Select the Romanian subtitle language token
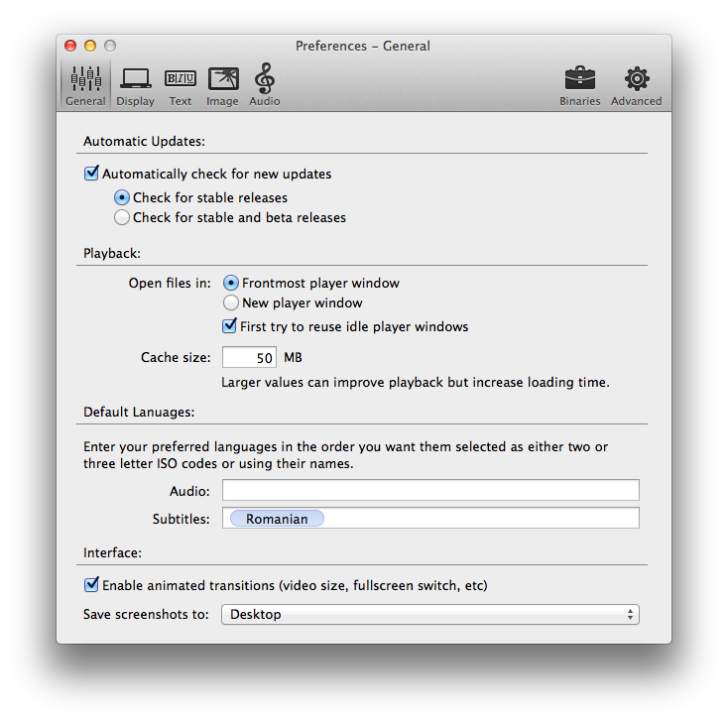Screen dimensions: 728x722 [x=277, y=519]
